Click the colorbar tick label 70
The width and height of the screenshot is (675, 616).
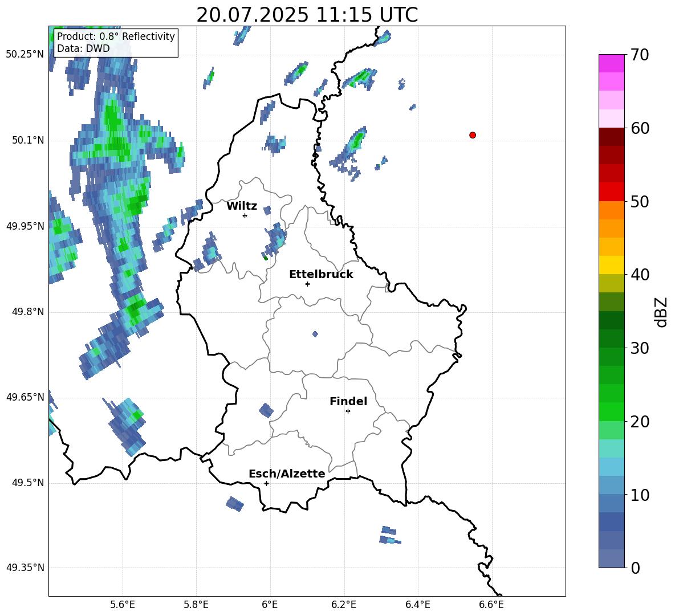640,55
